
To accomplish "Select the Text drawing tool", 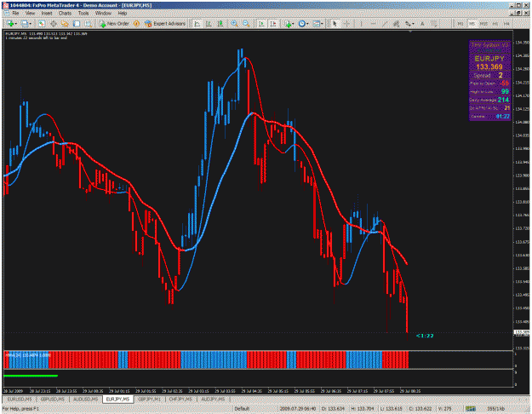I will [422, 24].
